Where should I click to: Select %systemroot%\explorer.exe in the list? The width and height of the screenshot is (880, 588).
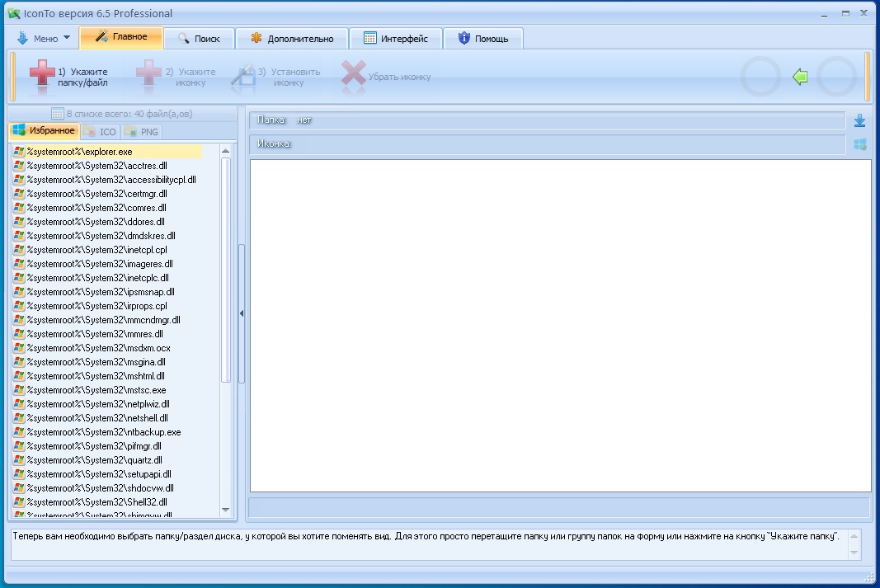pos(106,152)
